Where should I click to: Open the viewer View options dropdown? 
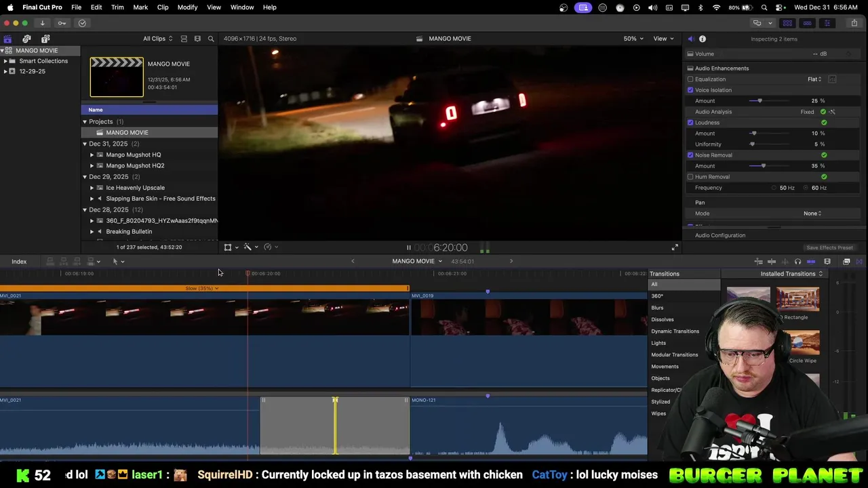(x=663, y=39)
